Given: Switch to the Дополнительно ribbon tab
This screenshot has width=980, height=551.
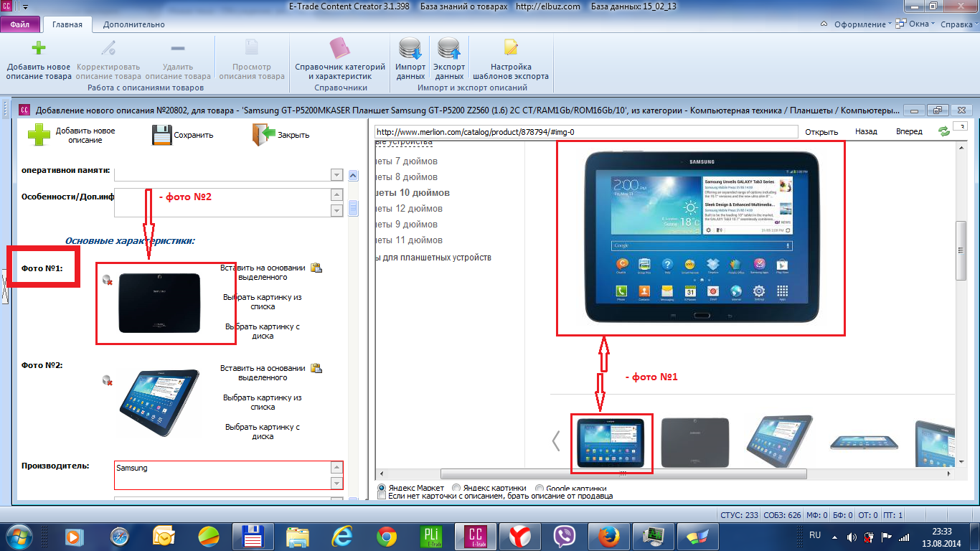Looking at the screenshot, I should [134, 24].
